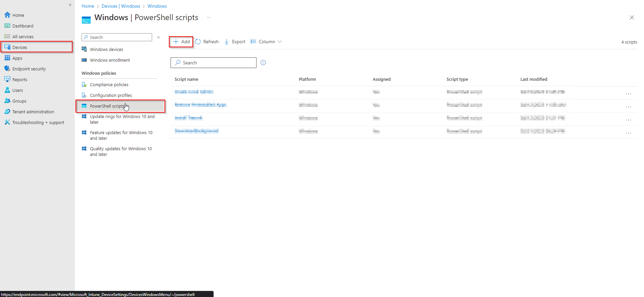This screenshot has width=644, height=297.
Task: Click the Home icon in left navigation
Action: 7,15
